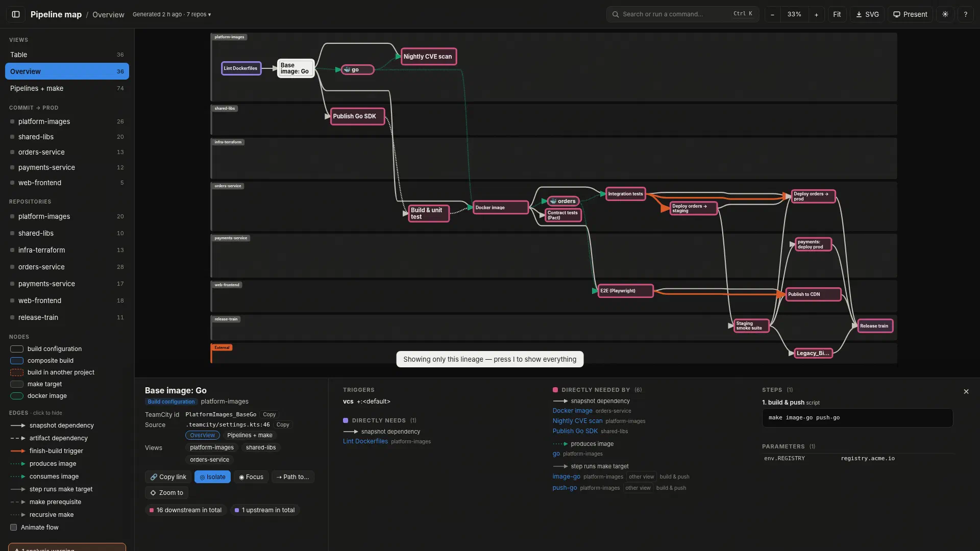Image resolution: width=980 pixels, height=551 pixels.
Task: Open the Table view
Action: [x=67, y=55]
